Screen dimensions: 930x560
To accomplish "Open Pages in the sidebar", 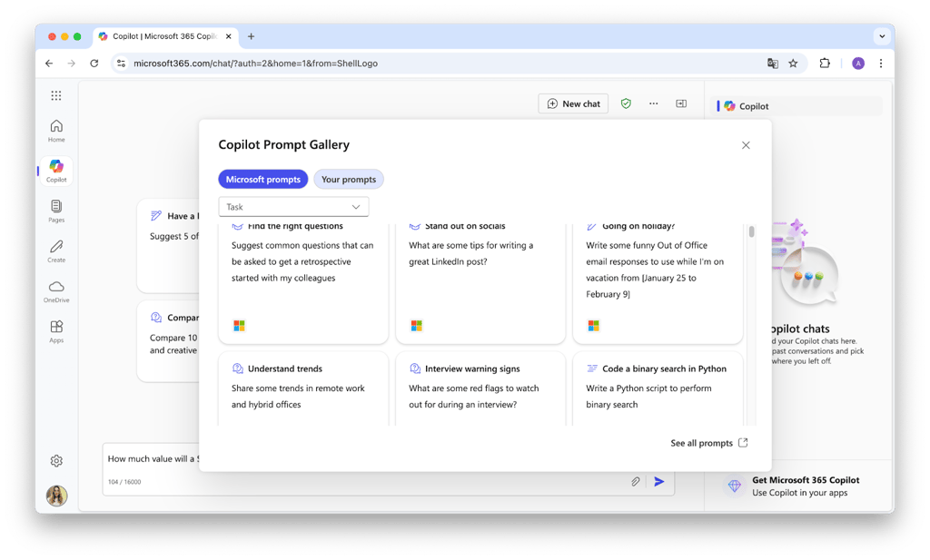I will [x=56, y=211].
